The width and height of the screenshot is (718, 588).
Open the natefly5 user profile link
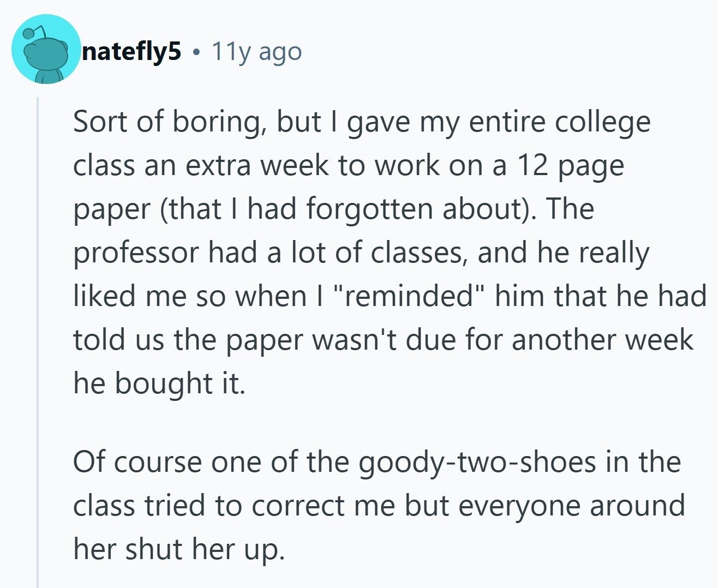pos(131,52)
